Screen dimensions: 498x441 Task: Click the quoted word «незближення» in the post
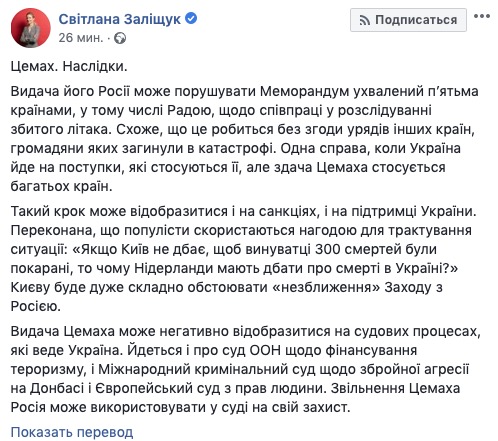tap(326, 287)
